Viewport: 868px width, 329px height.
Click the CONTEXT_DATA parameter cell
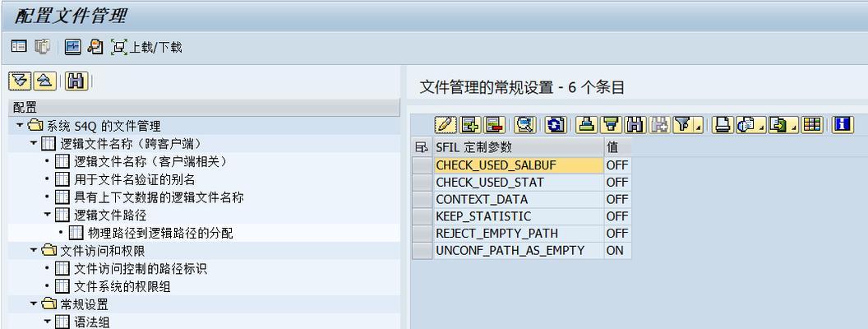(x=518, y=199)
